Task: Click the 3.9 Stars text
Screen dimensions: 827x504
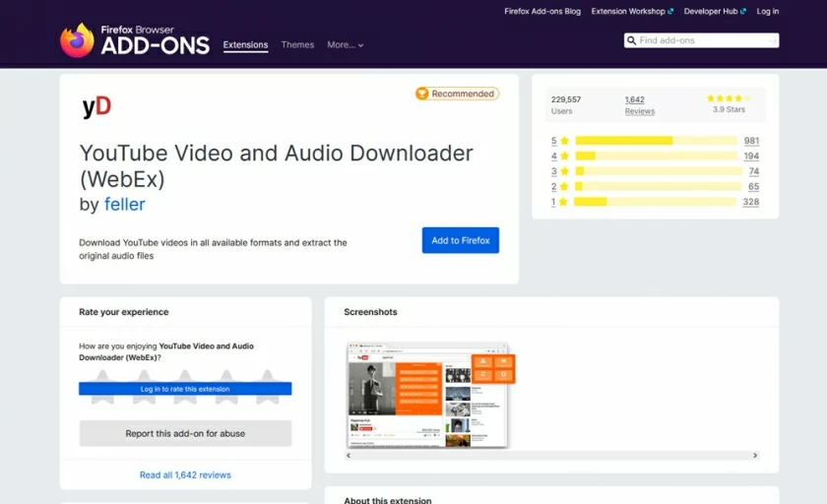Action: pyautogui.click(x=729, y=109)
